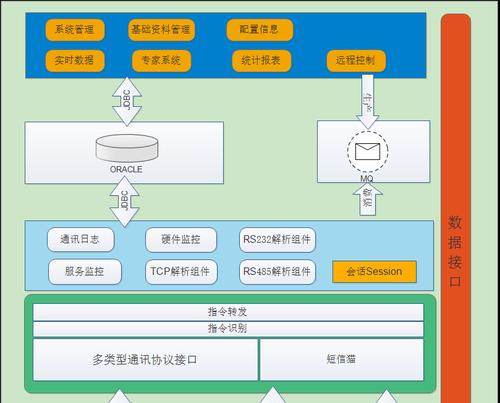This screenshot has height=403, width=500.
Task: Click the 生产 arrow pointing down to MQ
Action: pos(367,102)
